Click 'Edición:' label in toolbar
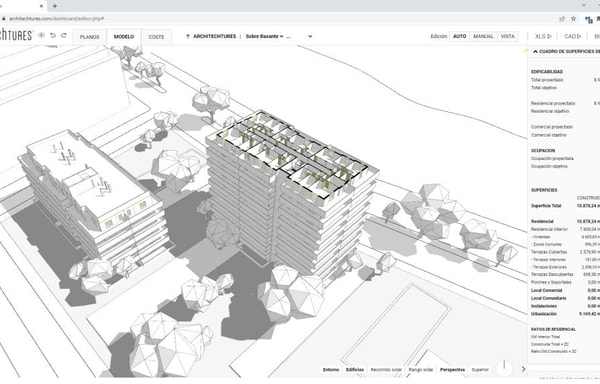The image size is (600, 384). point(439,36)
